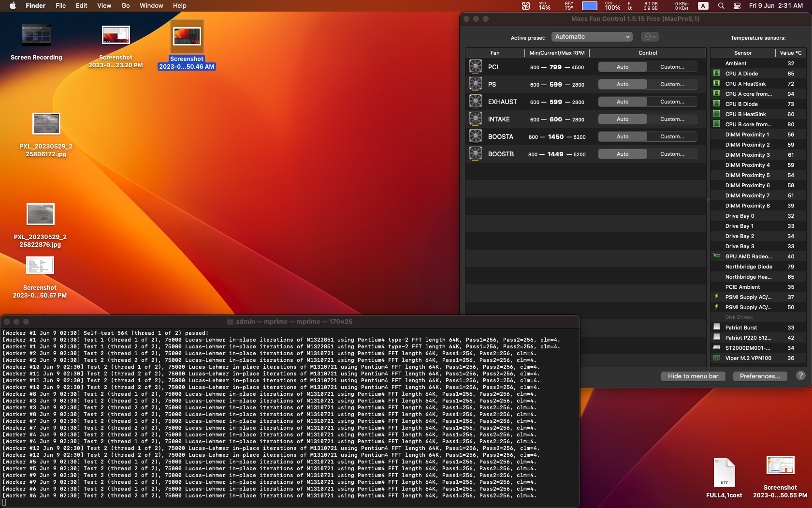Open the help question mark button
This screenshot has width=812, height=508.
pyautogui.click(x=801, y=376)
